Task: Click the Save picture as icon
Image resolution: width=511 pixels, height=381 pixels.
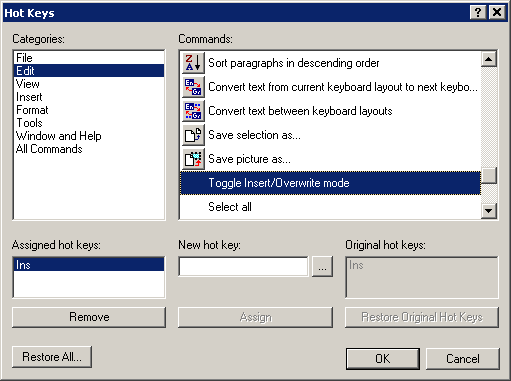Action: (193, 159)
